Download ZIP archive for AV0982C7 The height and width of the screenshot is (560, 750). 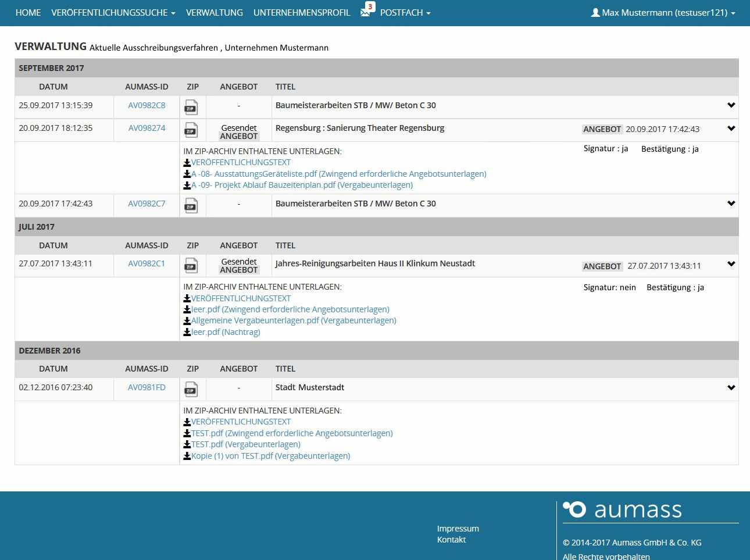tap(191, 206)
